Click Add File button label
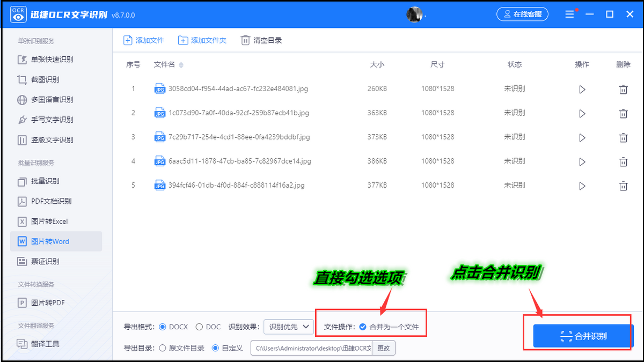Viewport: 644px width, 362px height. click(x=150, y=40)
